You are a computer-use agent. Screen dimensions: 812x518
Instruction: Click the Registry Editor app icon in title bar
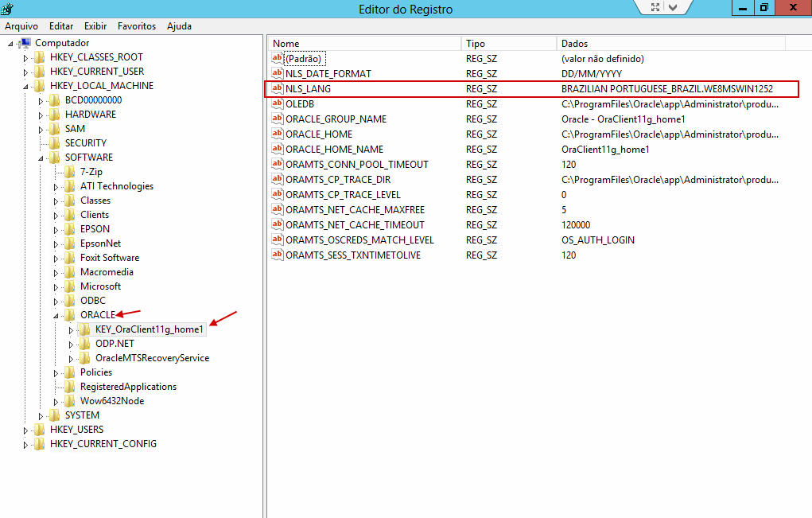click(x=6, y=8)
